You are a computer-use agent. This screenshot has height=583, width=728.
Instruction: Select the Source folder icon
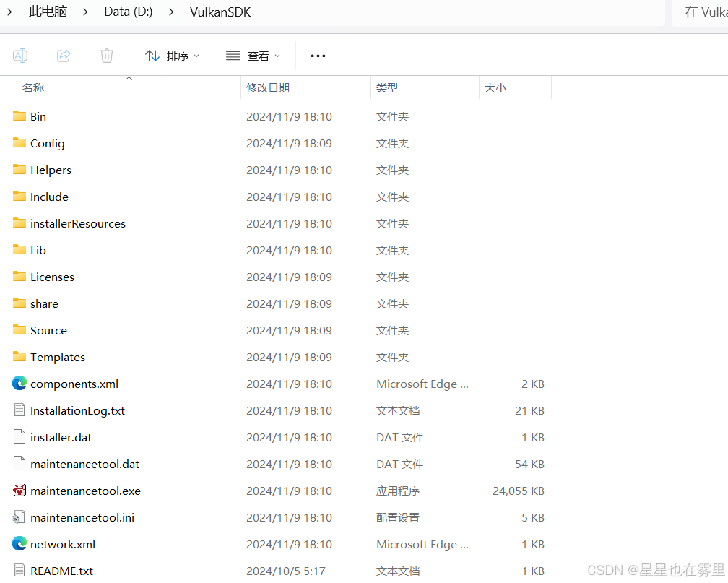coord(19,329)
